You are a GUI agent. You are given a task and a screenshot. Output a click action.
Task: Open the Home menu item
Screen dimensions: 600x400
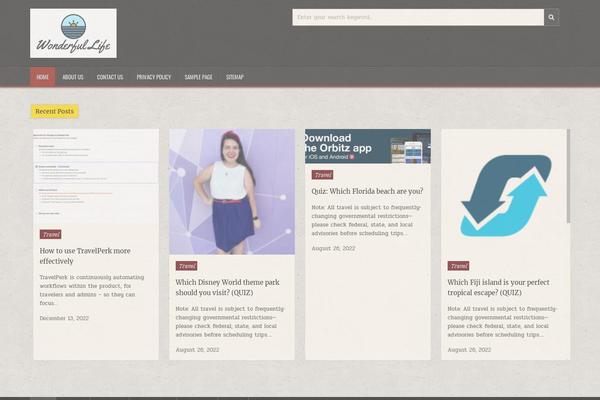(x=42, y=77)
